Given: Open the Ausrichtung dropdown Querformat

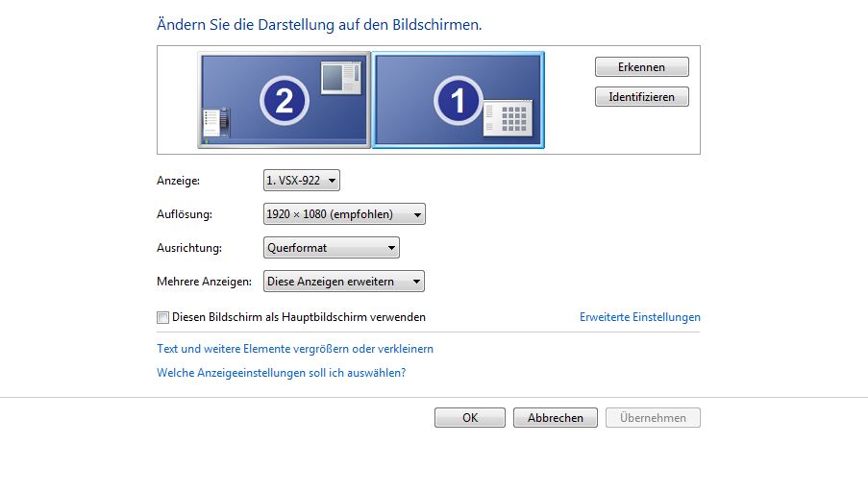Looking at the screenshot, I should [331, 248].
